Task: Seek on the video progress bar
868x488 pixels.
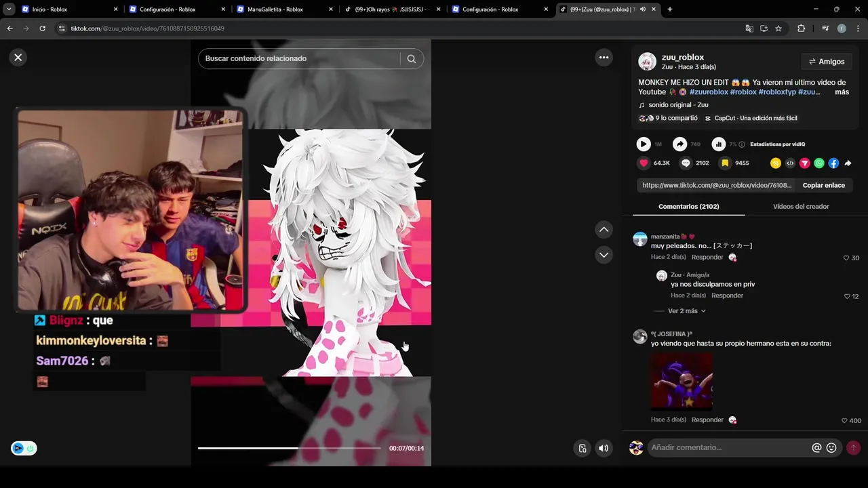Action: [x=290, y=448]
